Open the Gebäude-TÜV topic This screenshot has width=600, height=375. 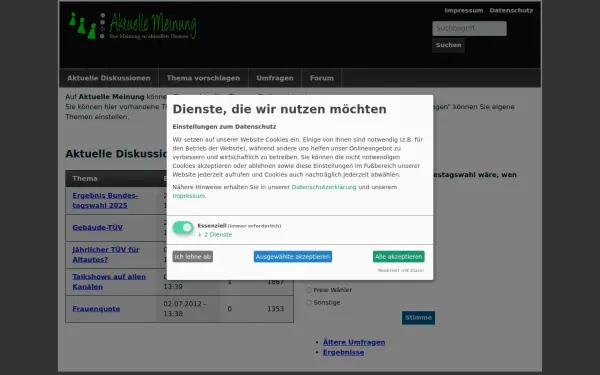pyautogui.click(x=98, y=228)
